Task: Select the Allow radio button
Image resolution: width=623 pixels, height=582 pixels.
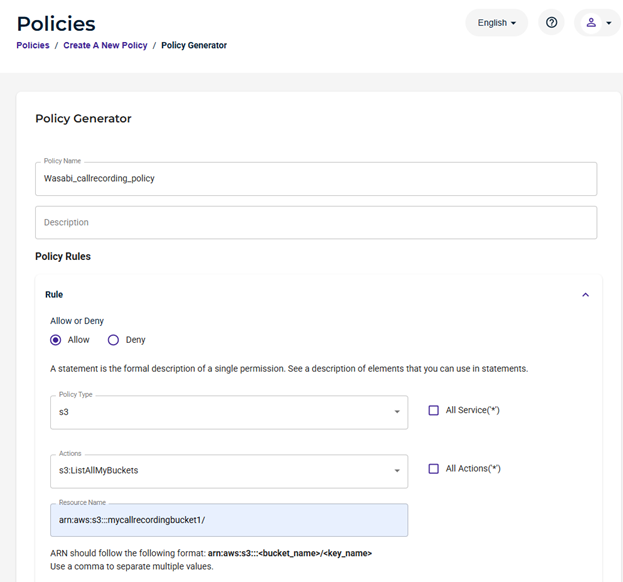Action: [x=56, y=340]
